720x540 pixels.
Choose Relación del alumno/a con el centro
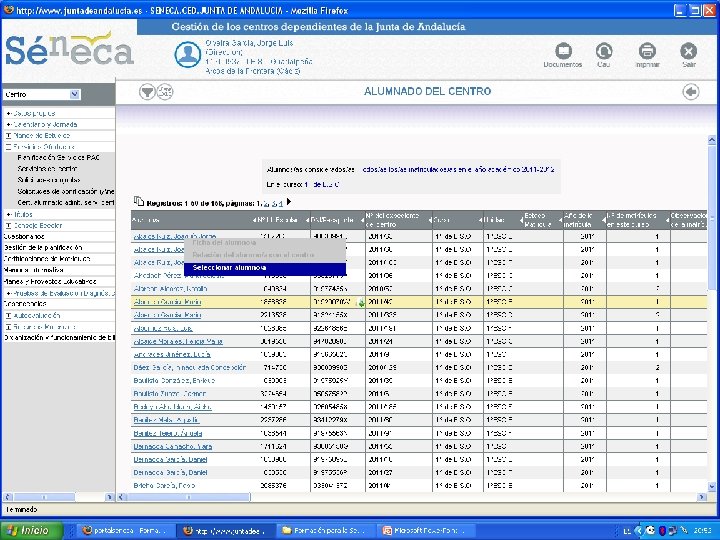click(265, 255)
